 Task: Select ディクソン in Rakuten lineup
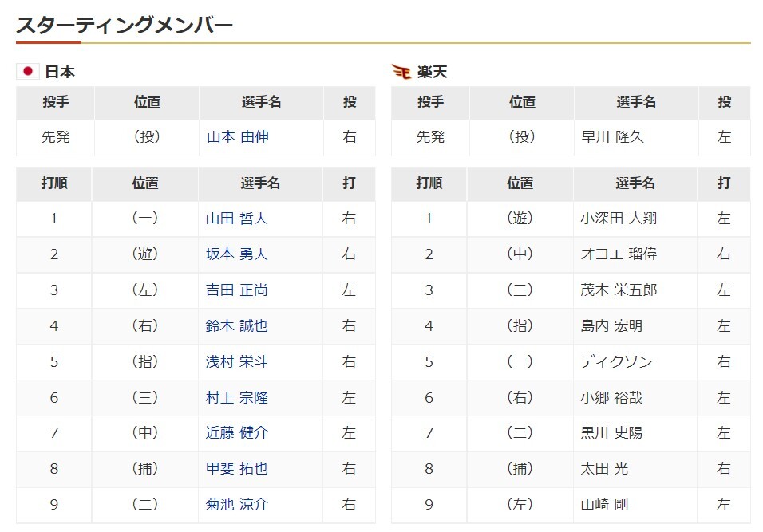(x=616, y=362)
